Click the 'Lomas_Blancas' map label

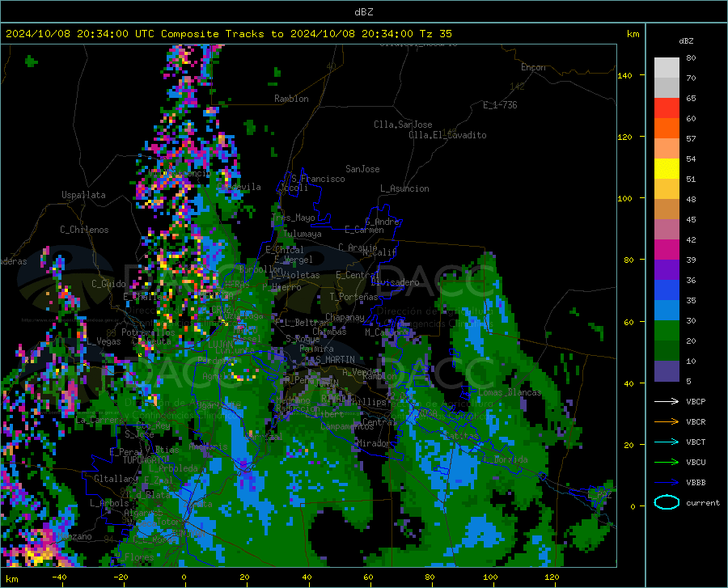(x=510, y=392)
